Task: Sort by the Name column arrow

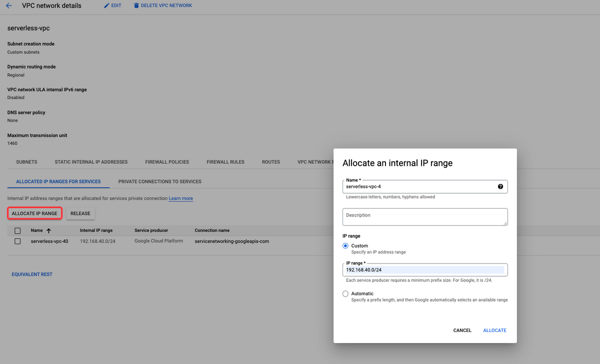Action: click(x=48, y=231)
